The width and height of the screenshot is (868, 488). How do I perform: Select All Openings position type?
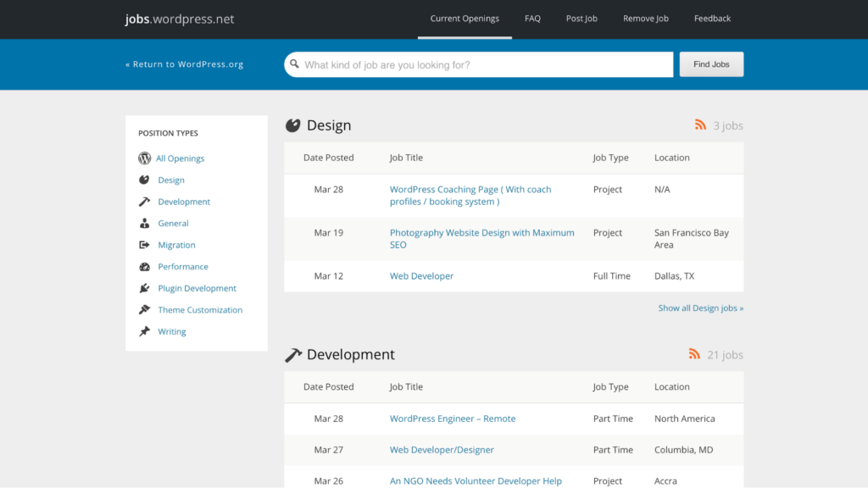coord(180,158)
